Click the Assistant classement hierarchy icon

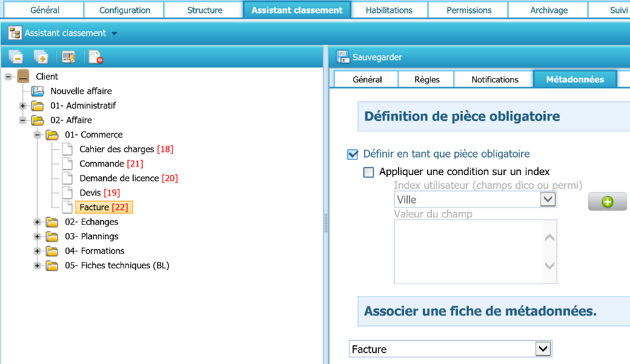tap(15, 33)
